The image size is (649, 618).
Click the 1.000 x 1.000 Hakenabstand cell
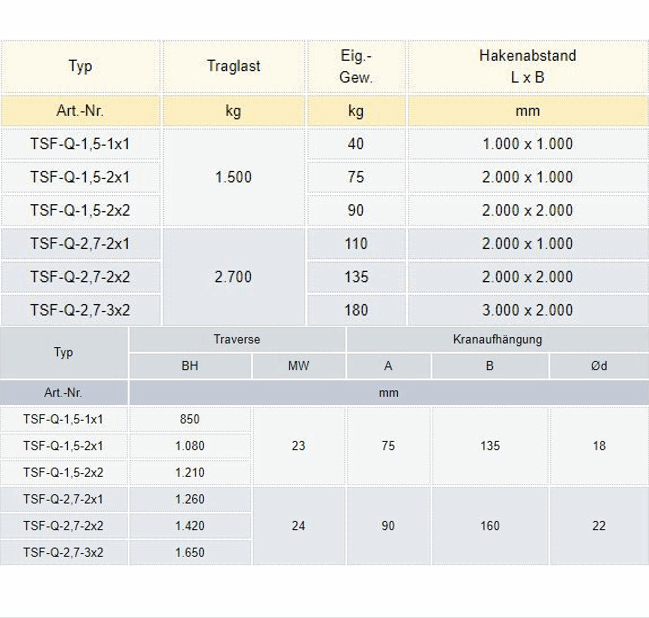pyautogui.click(x=527, y=144)
